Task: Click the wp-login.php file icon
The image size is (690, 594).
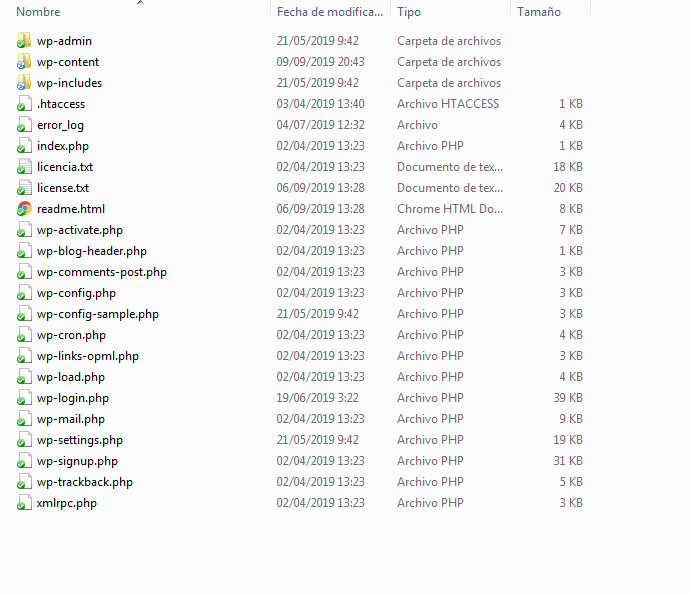Action: tap(24, 398)
